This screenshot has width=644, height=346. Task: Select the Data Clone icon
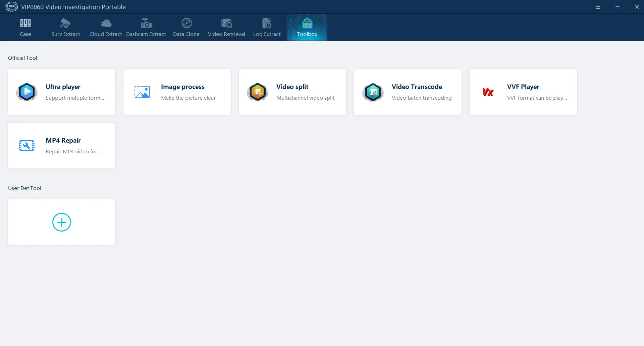[x=186, y=23]
